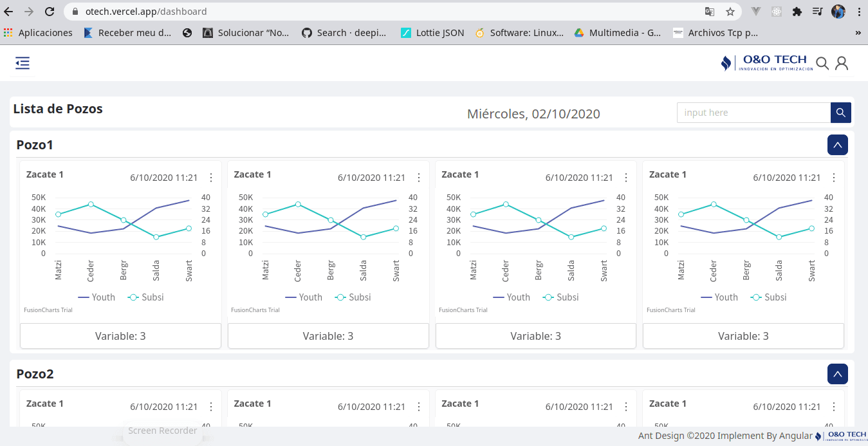Open the React devtools extension icon
Viewport: 868px width, 446px height.
(x=777, y=12)
